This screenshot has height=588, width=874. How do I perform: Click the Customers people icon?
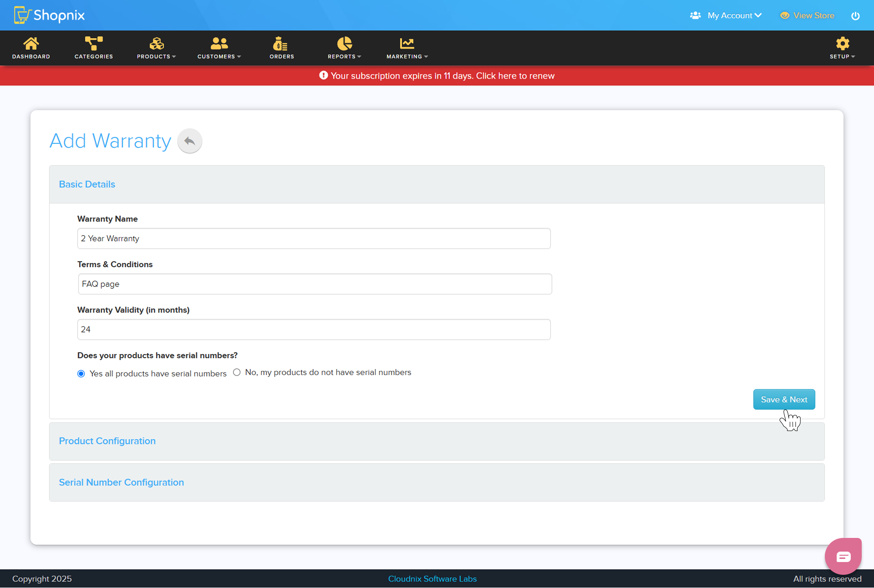[x=219, y=44]
